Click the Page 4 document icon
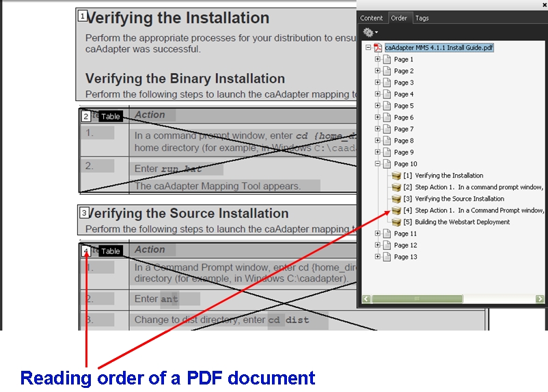The image size is (548, 392). click(x=387, y=94)
